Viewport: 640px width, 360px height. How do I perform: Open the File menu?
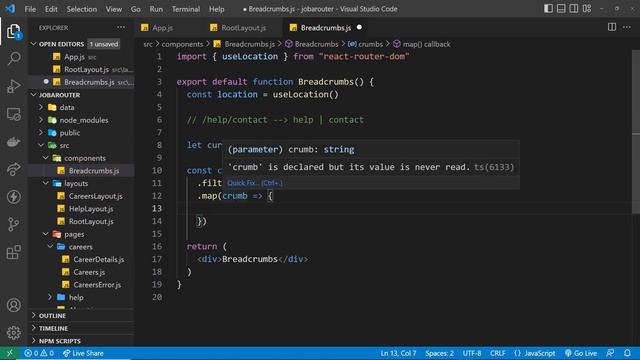pos(30,9)
